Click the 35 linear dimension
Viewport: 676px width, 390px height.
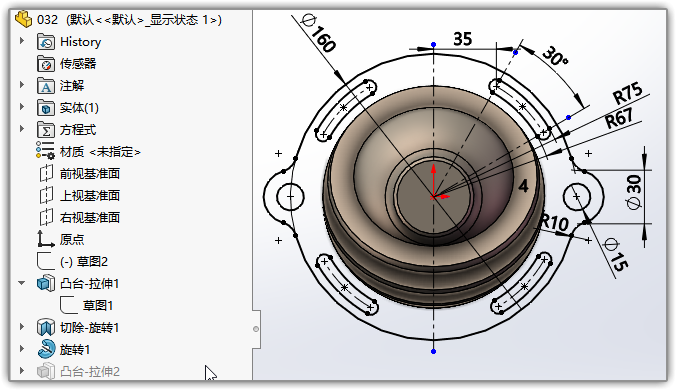pos(463,39)
